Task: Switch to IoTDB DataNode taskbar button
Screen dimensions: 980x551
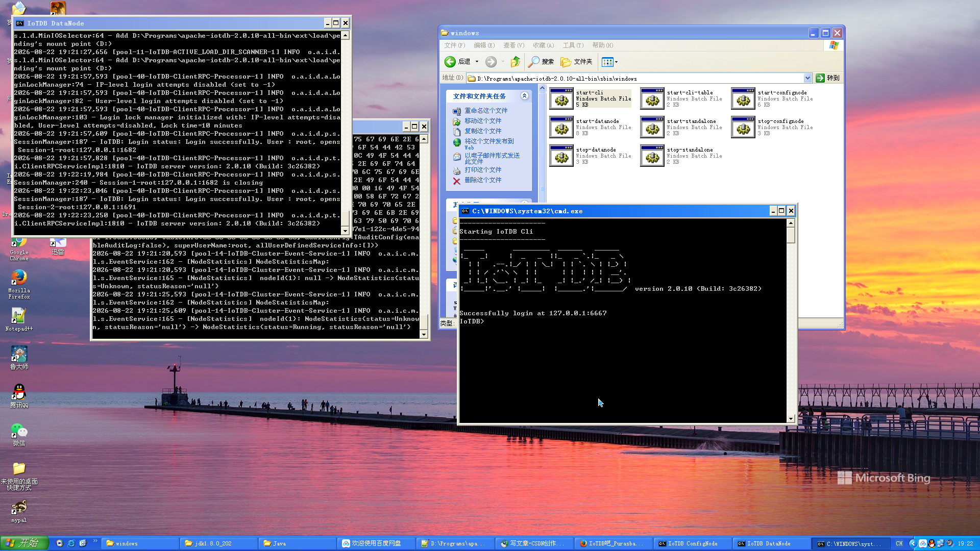Action: point(771,543)
